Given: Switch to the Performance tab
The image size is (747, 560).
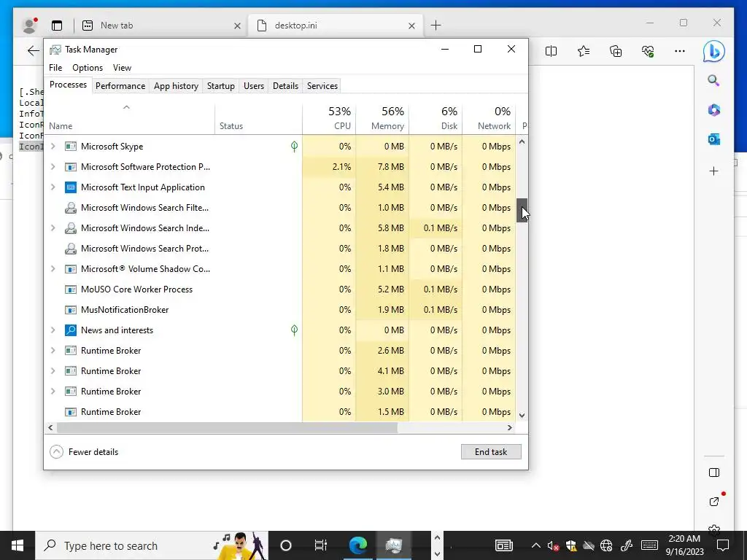Looking at the screenshot, I should pyautogui.click(x=120, y=86).
